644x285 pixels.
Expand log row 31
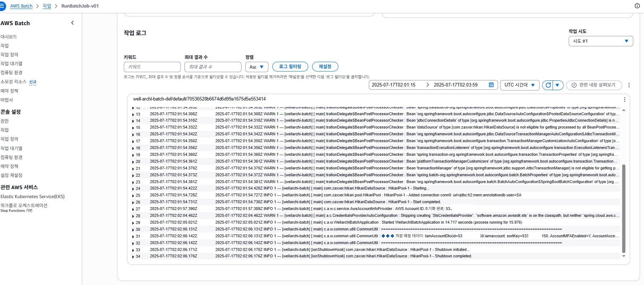(x=133, y=237)
